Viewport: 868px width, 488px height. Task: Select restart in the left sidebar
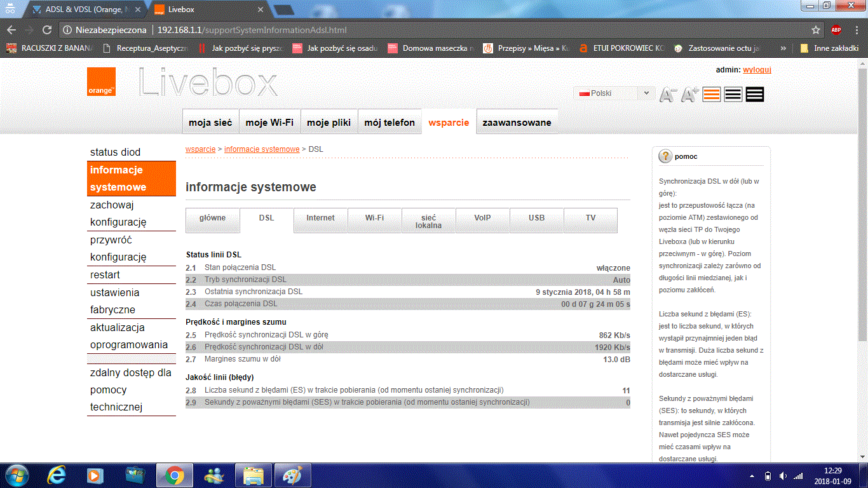105,275
